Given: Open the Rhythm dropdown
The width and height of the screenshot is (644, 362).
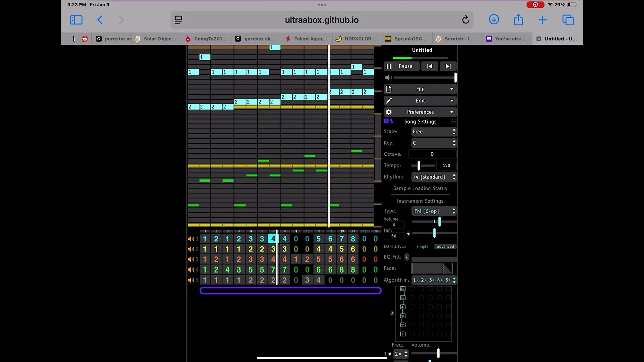Looking at the screenshot, I should click(434, 177).
